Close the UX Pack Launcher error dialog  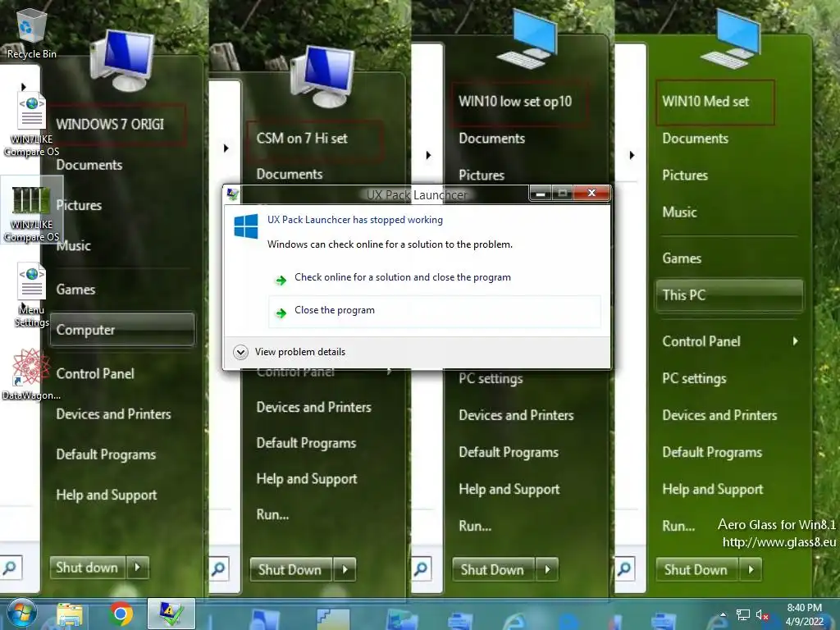[591, 193]
